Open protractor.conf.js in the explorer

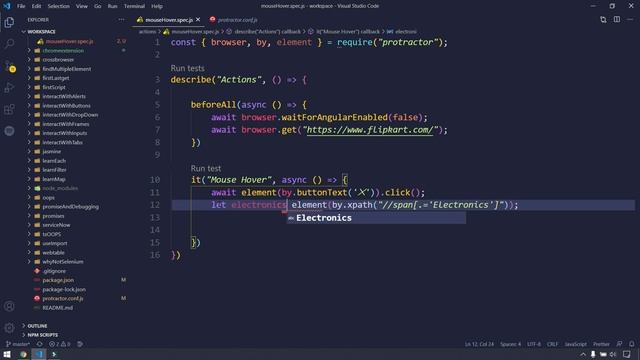coord(63,298)
